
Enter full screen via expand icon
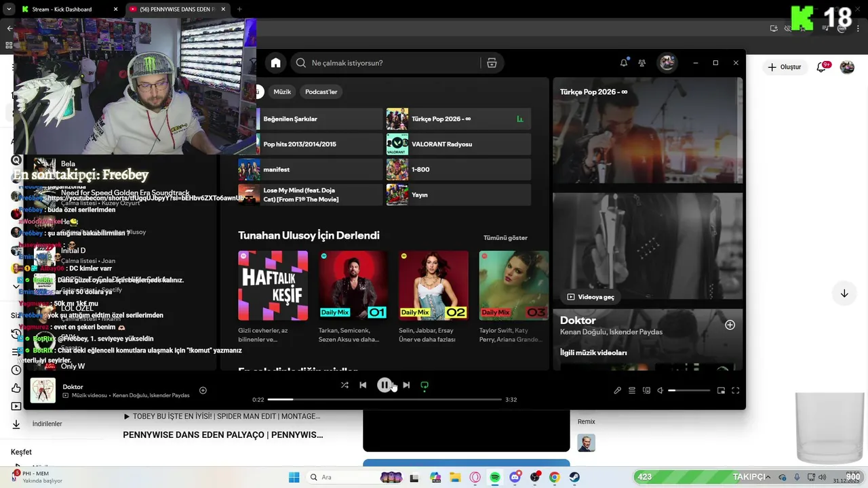[x=735, y=390]
